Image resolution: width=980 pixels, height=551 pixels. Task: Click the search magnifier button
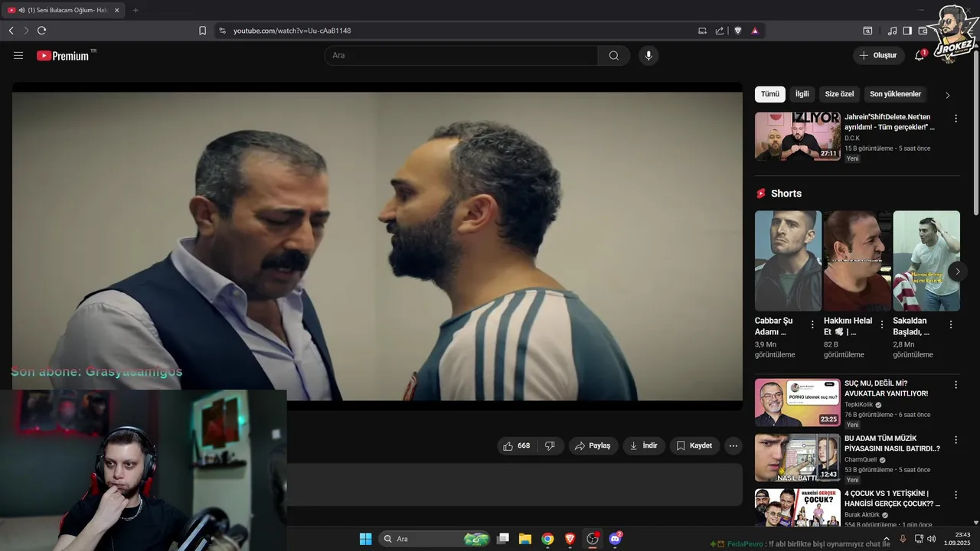pos(614,55)
